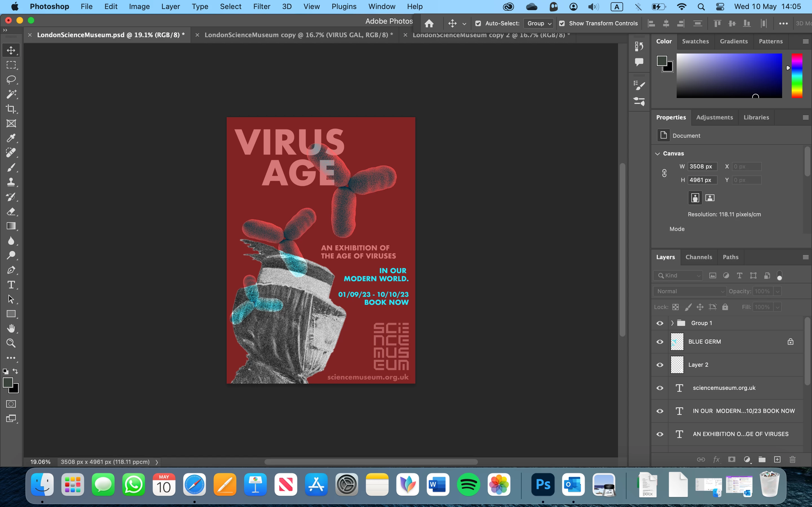812x507 pixels.
Task: Click the canvas width input field
Action: click(702, 167)
